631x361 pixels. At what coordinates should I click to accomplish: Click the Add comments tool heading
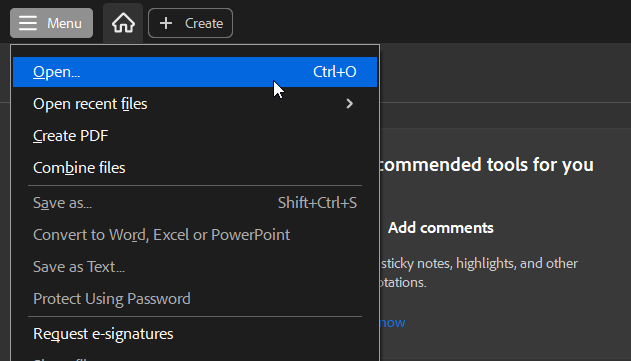(441, 228)
